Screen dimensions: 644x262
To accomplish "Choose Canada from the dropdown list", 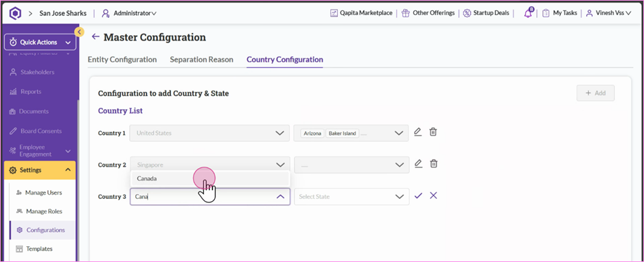I will coord(210,178).
